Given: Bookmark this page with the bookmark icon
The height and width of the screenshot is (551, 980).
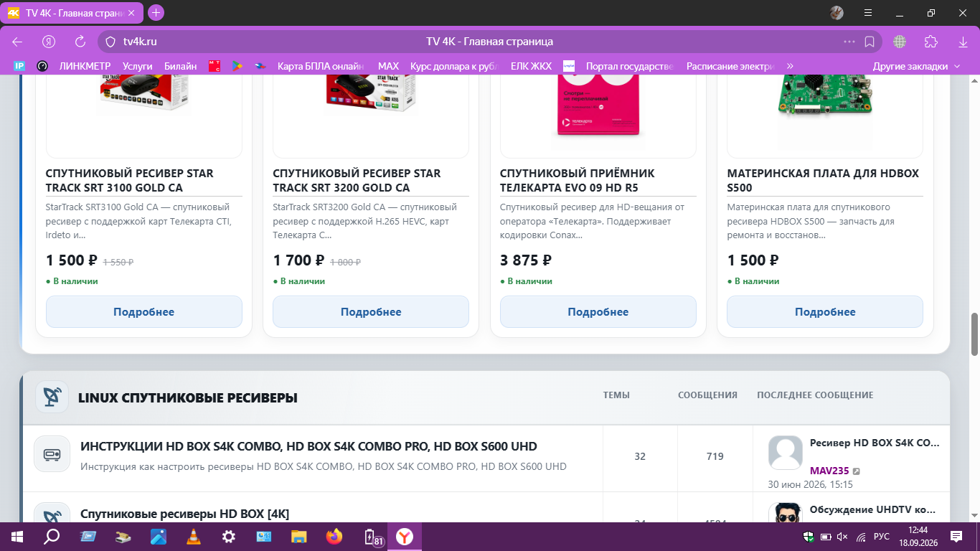Looking at the screenshot, I should tap(870, 42).
